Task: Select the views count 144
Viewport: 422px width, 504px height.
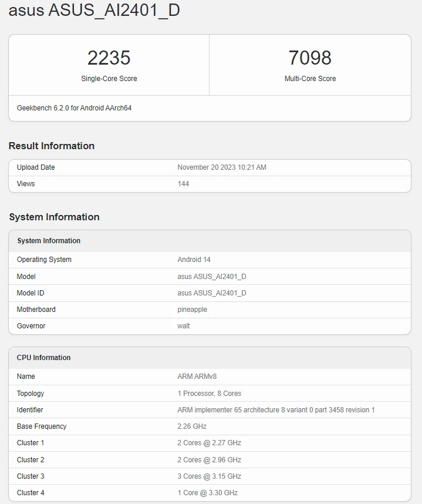Action: pyautogui.click(x=183, y=184)
